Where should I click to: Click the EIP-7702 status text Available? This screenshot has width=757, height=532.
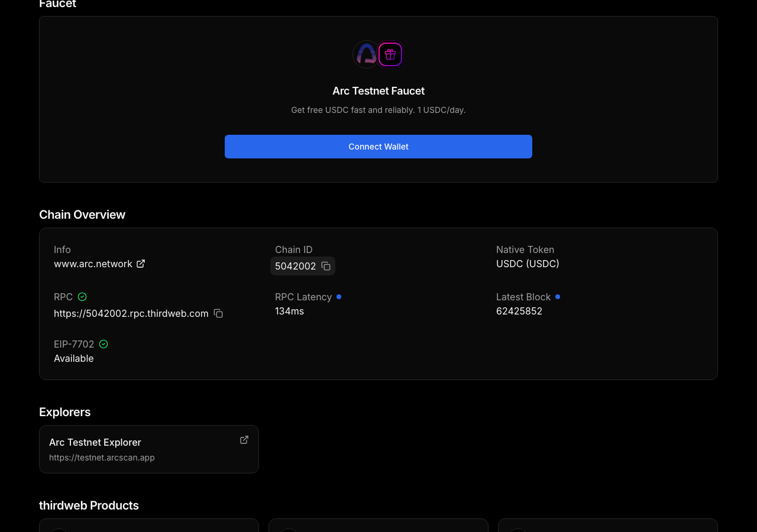click(74, 358)
